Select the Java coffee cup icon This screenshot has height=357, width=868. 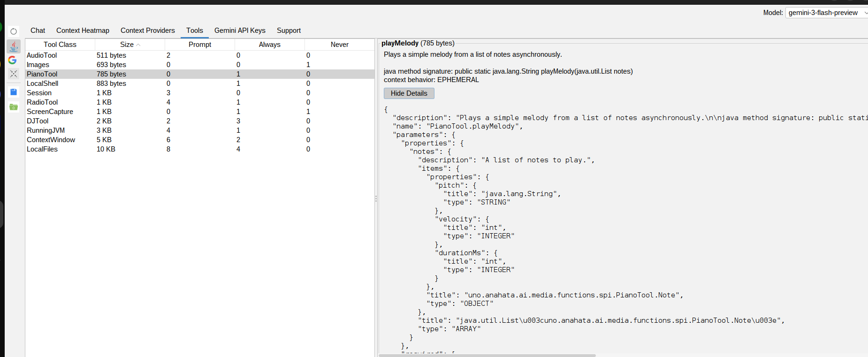[14, 46]
